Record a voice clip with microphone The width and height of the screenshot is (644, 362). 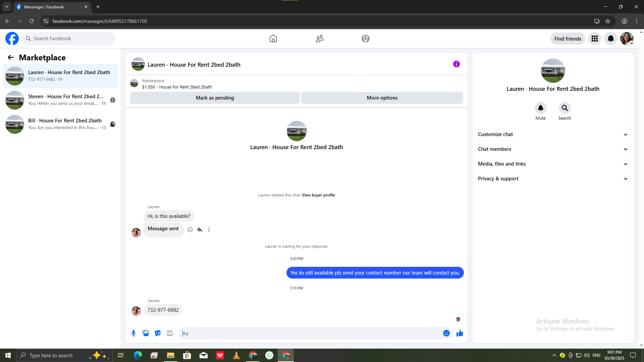point(133,333)
